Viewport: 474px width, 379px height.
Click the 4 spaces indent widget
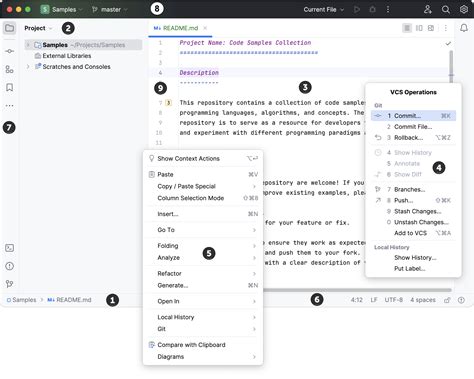click(423, 300)
